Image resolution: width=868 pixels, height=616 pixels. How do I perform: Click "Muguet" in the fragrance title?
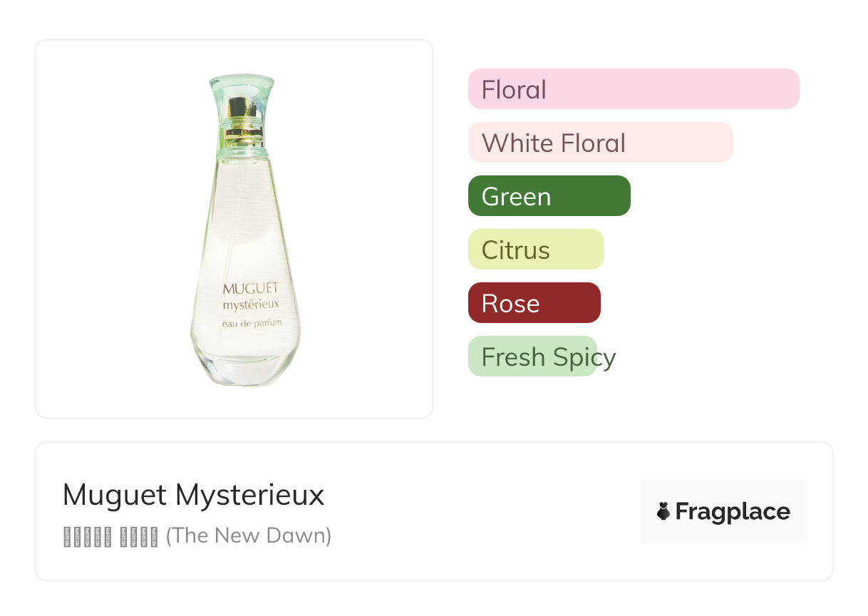point(115,495)
